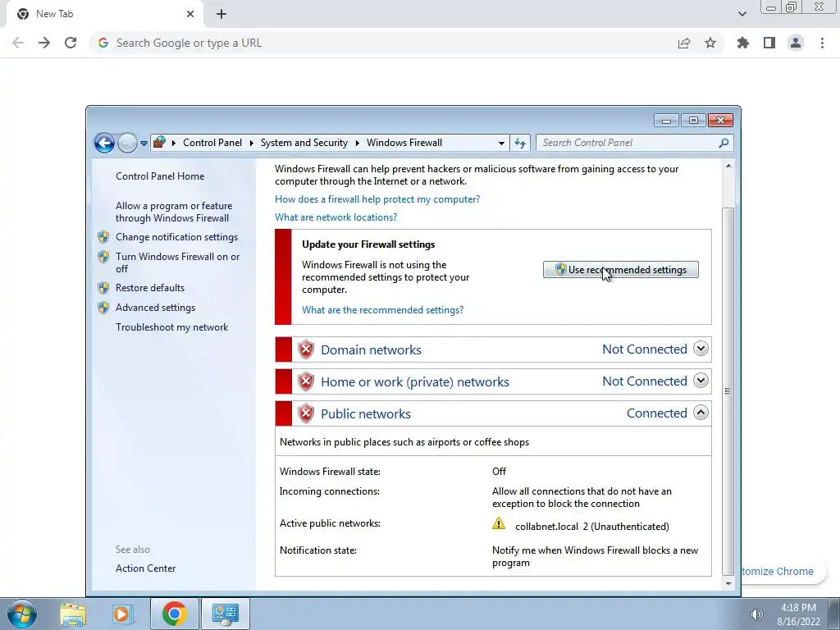Open What are the recommended settings link
840x630 pixels.
point(382,310)
